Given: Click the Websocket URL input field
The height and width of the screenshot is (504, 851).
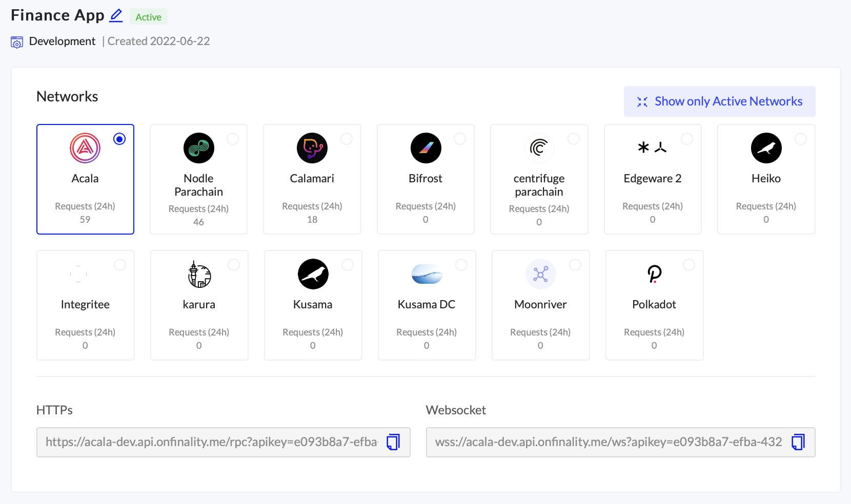Looking at the screenshot, I should [607, 442].
